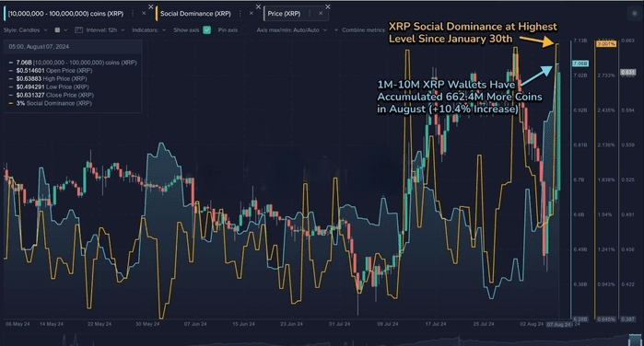The image size is (644, 346).
Task: Click the 07 Jun 24 date label
Action: click(x=195, y=324)
